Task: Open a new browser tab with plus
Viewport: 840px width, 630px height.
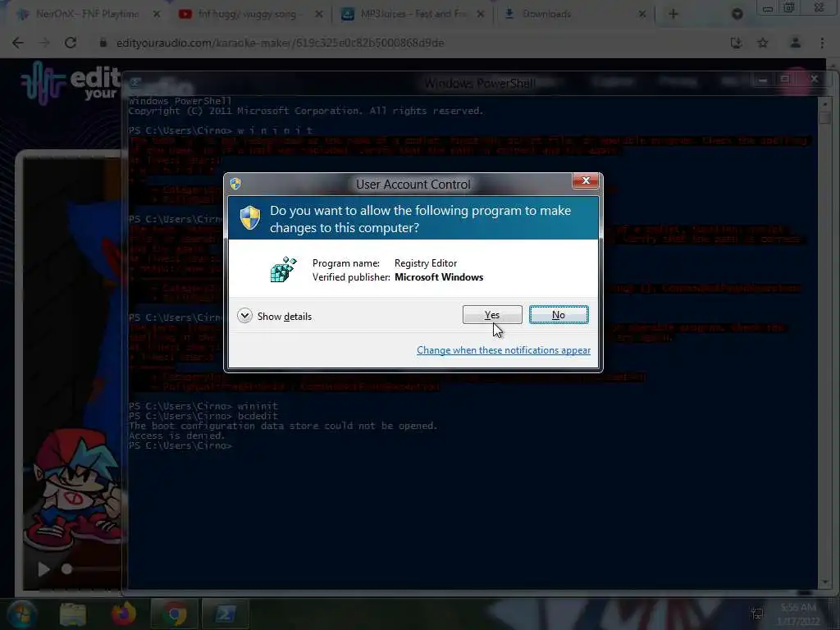Action: click(673, 14)
